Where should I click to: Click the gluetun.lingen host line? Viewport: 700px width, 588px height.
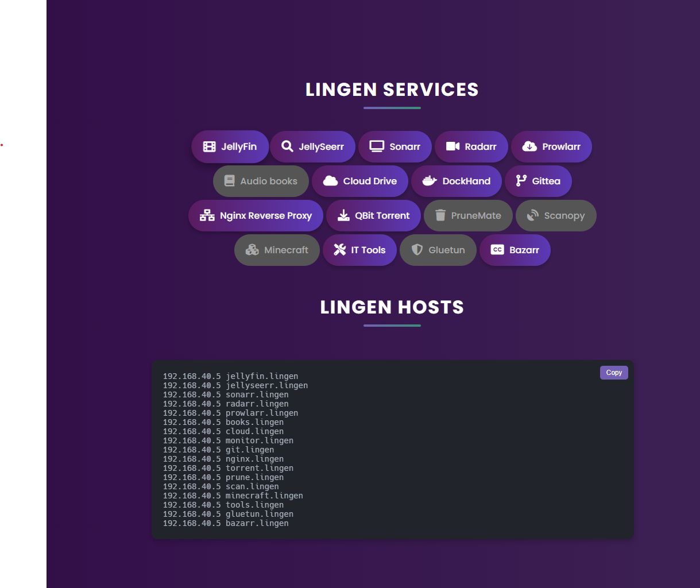click(x=228, y=514)
